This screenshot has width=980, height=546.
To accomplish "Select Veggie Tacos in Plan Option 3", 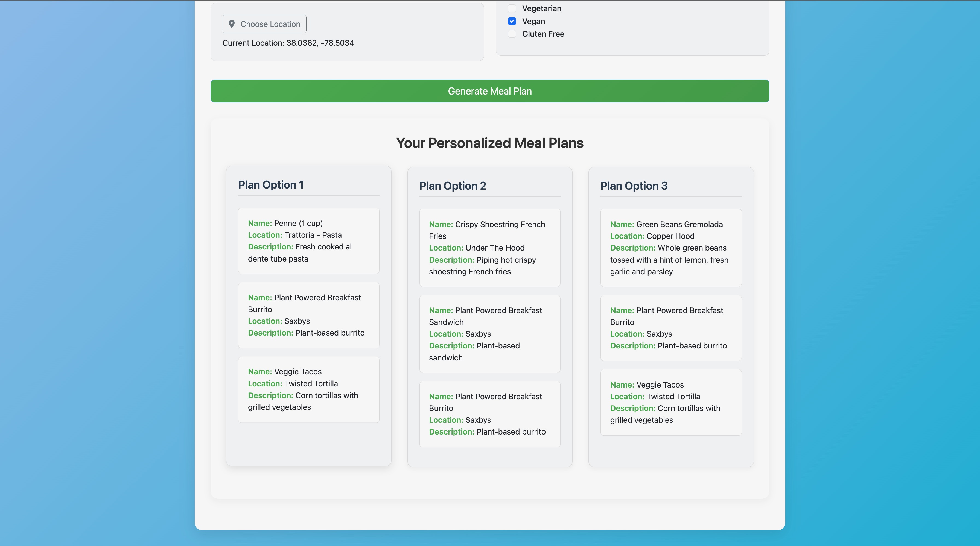I will (671, 402).
